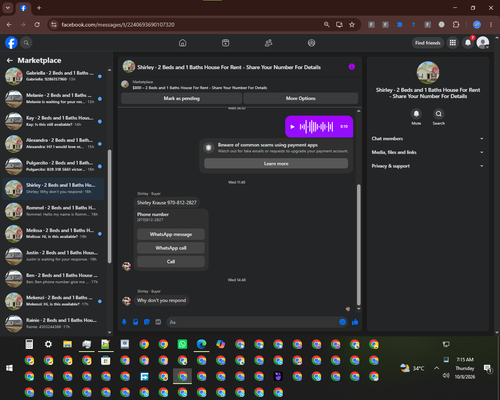Screen dimensions: 500x400
Task: Open the purple conversation info icon
Action: pos(352,67)
